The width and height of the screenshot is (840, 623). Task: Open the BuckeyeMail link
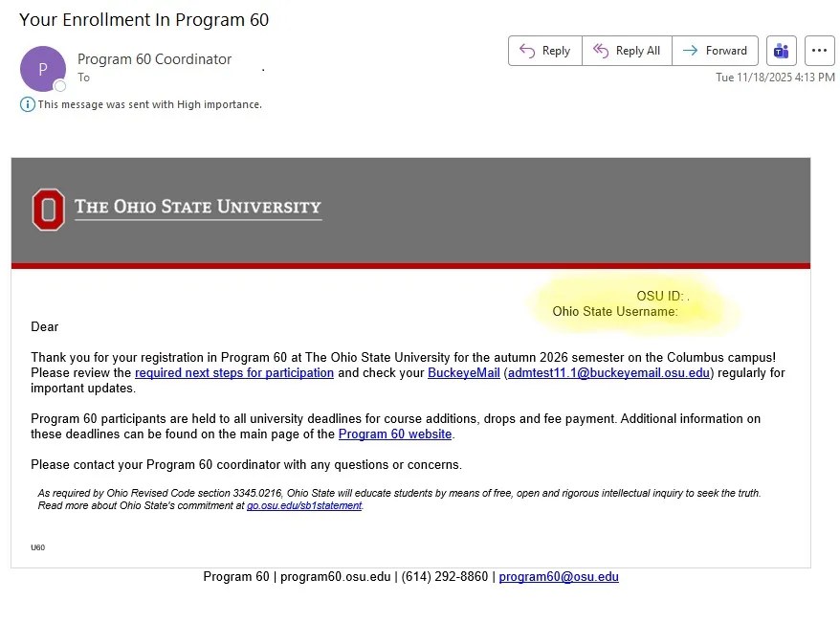tap(463, 373)
